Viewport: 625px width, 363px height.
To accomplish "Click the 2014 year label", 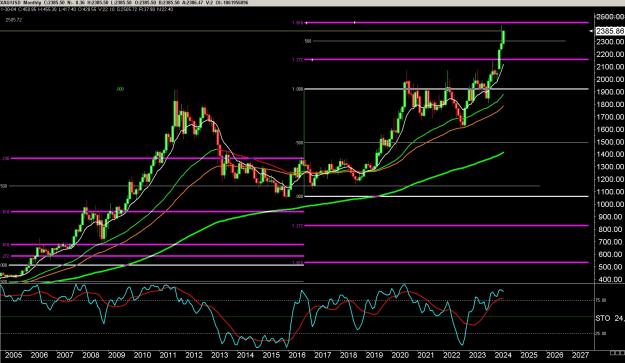I will [246, 355].
